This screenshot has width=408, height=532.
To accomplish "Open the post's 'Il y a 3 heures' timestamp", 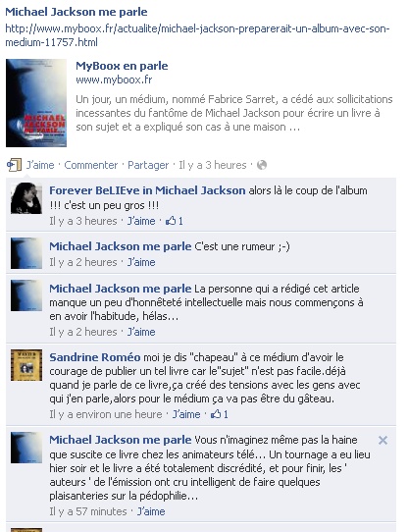I will point(213,165).
